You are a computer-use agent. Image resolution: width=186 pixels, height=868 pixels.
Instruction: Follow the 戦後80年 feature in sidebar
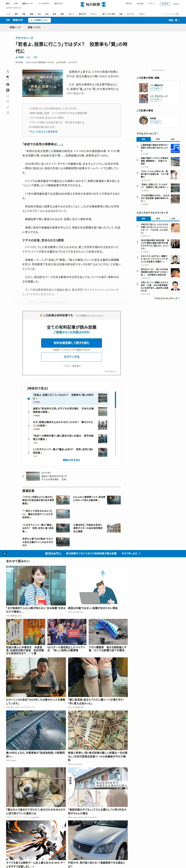[x=156, y=89]
